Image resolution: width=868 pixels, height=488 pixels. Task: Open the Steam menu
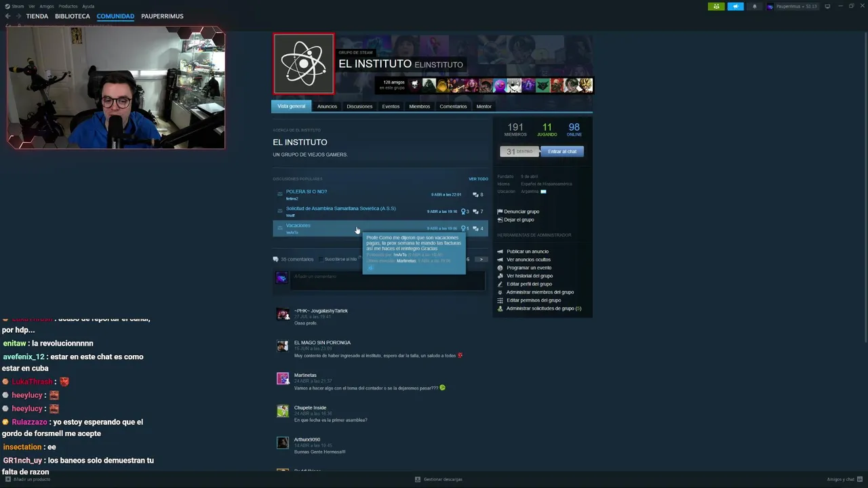(17, 6)
